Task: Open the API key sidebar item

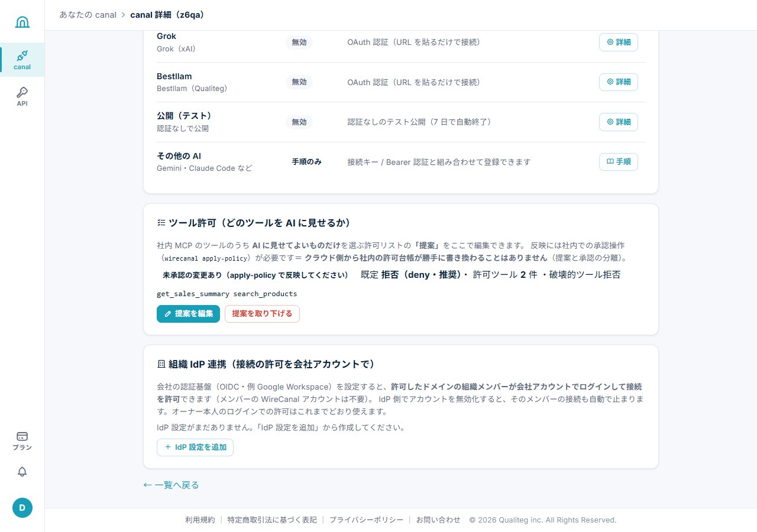Action: pos(22,96)
